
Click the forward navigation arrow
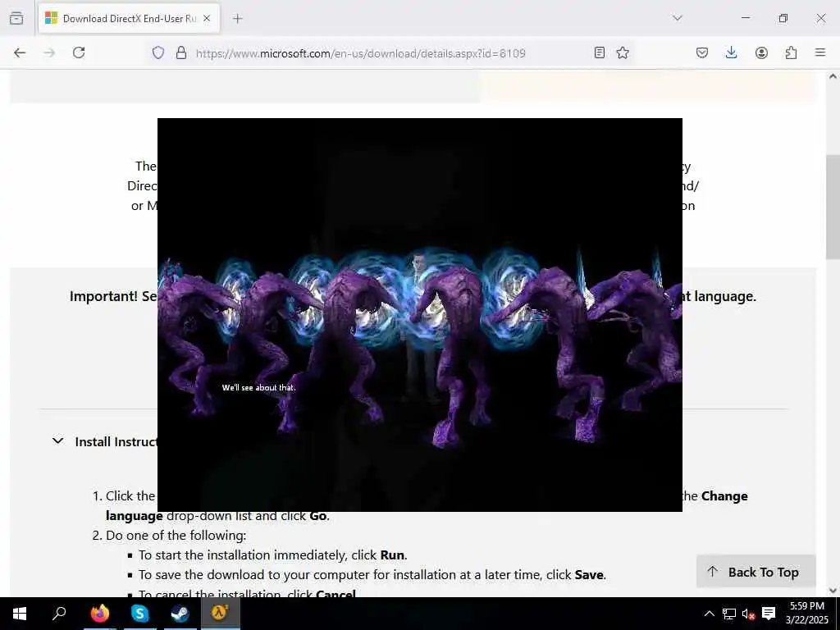[49, 52]
